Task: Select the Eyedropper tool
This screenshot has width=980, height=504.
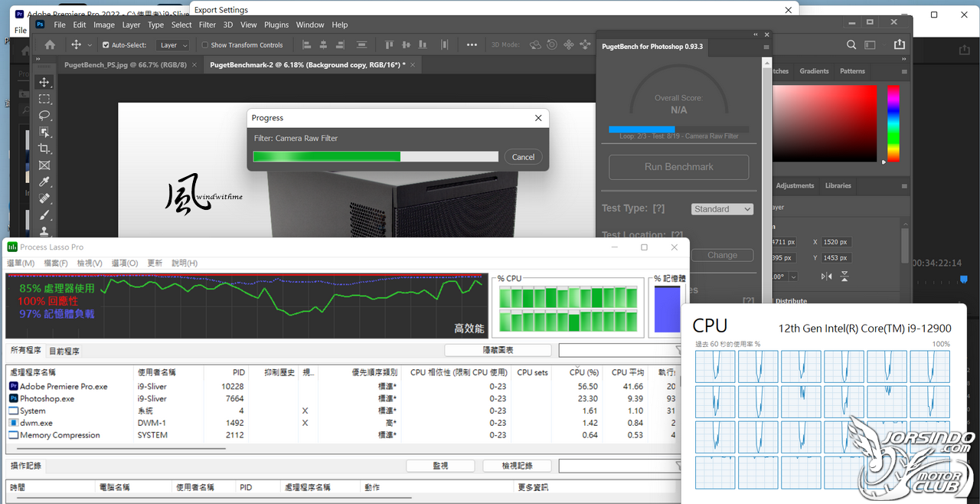Action: [44, 182]
